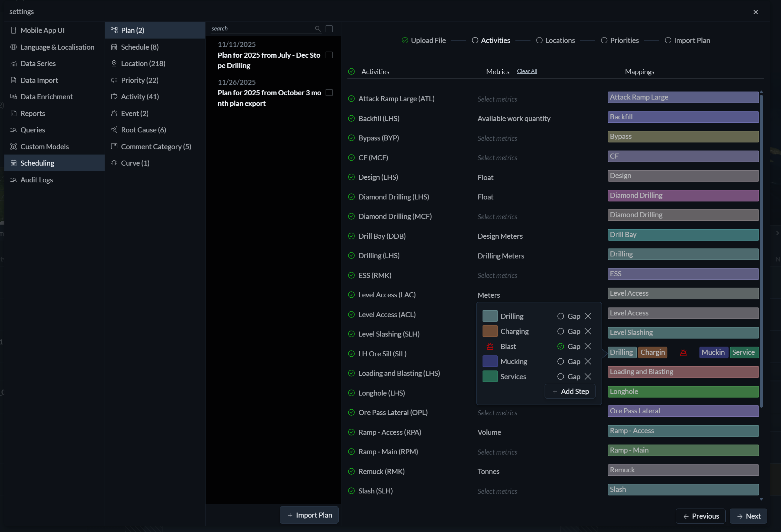Toggle select-all checkbox beside search
Screen dimensions: 781x532
point(329,29)
